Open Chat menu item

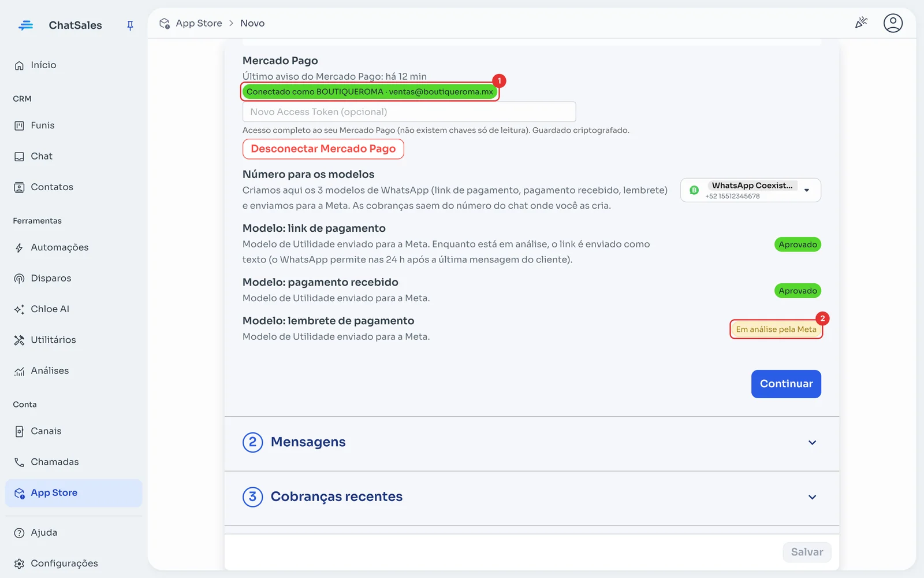(73, 157)
